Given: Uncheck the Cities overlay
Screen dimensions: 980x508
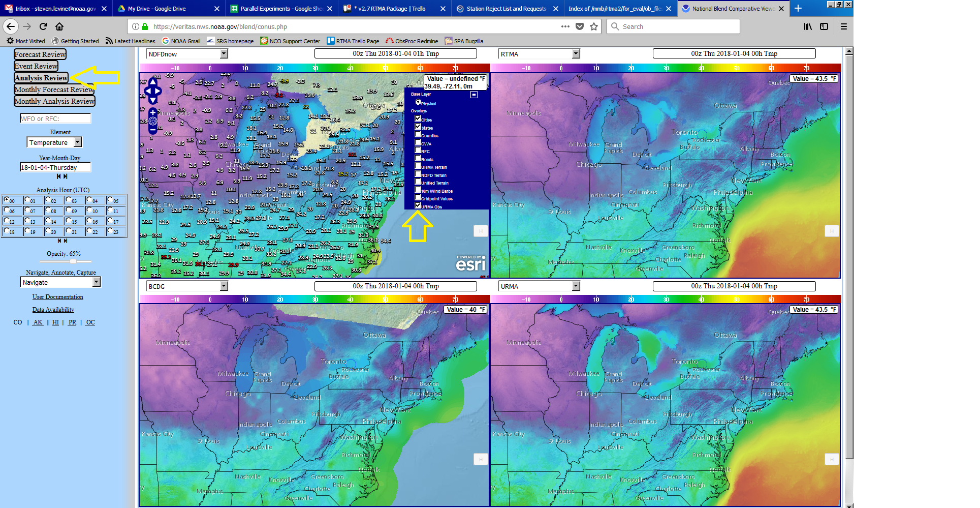Looking at the screenshot, I should pyautogui.click(x=418, y=119).
